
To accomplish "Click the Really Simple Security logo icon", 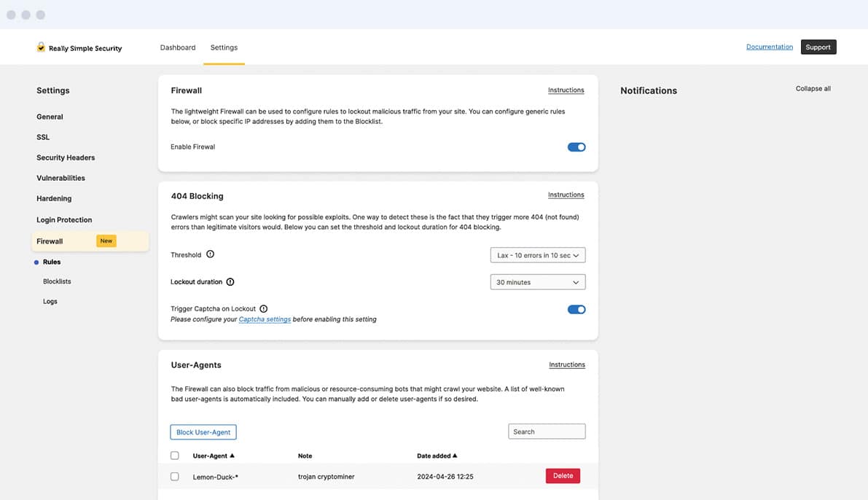I will (41, 47).
